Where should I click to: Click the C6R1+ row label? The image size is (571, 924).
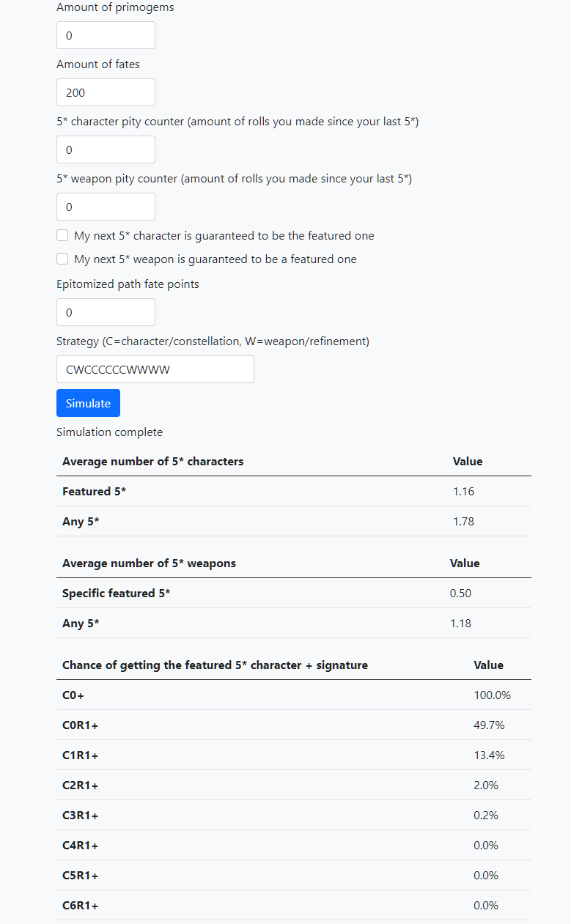pyautogui.click(x=80, y=906)
